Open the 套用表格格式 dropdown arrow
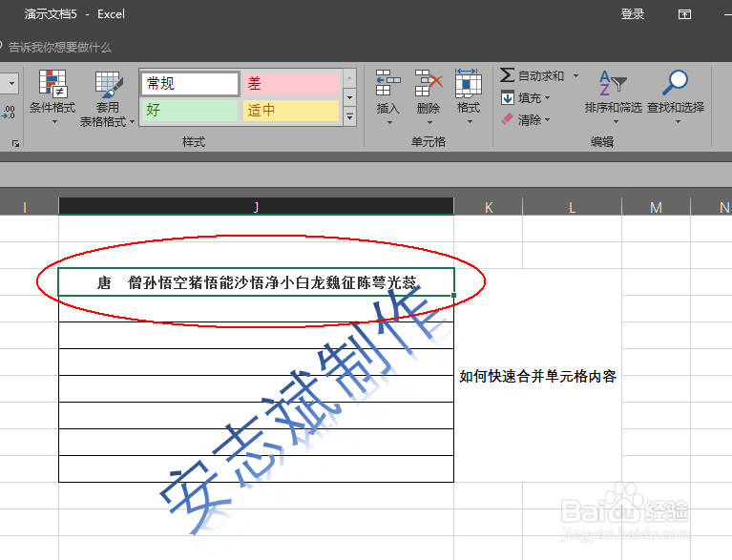 [x=132, y=122]
